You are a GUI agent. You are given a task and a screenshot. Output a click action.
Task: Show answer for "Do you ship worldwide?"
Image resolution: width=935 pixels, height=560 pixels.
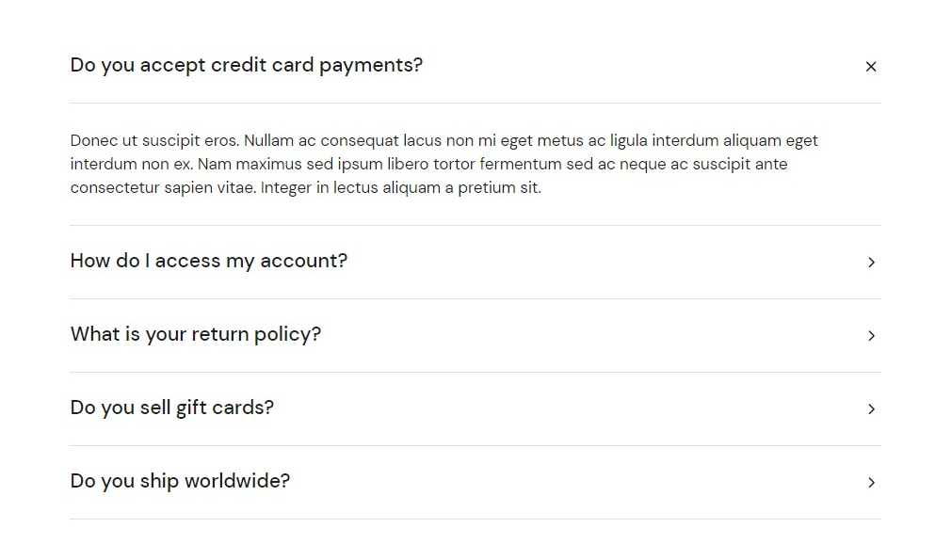coord(180,481)
